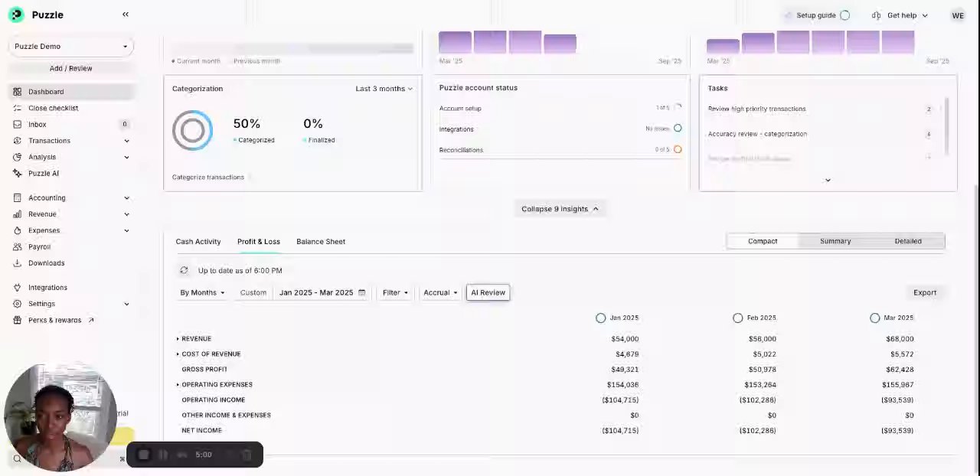Open Puzzle AI from the sidebar icon
Image resolution: width=980 pixels, height=476 pixels.
point(17,173)
